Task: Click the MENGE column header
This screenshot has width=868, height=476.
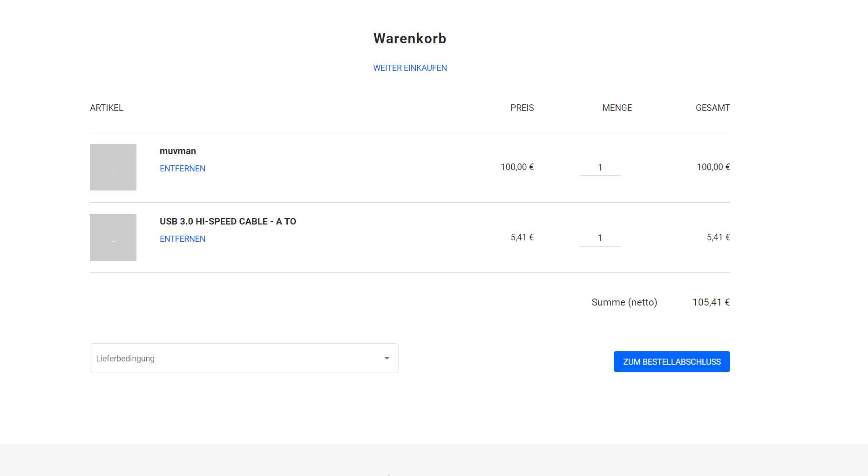Action: pos(617,108)
